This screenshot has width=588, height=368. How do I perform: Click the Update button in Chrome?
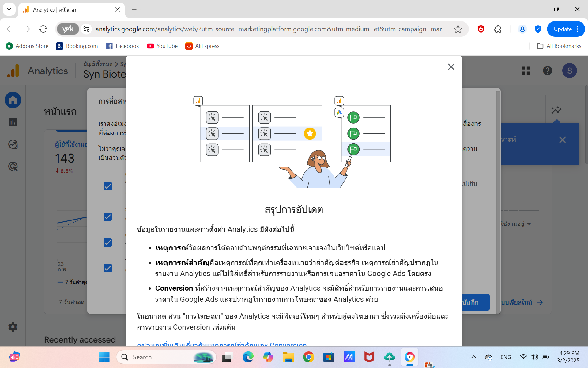coord(563,29)
